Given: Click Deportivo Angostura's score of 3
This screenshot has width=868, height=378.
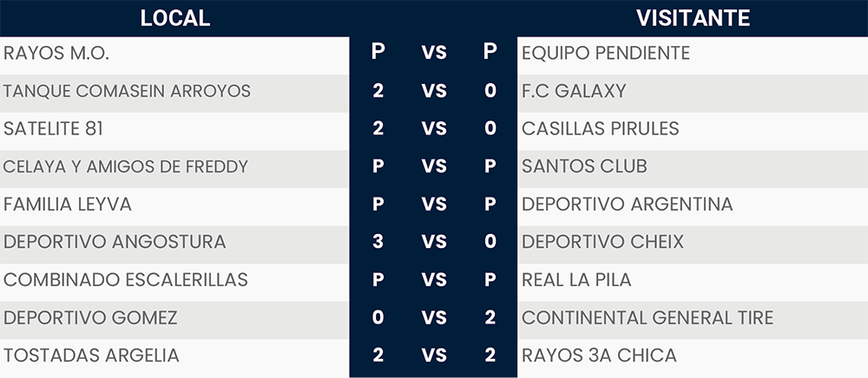Looking at the screenshot, I should [378, 242].
